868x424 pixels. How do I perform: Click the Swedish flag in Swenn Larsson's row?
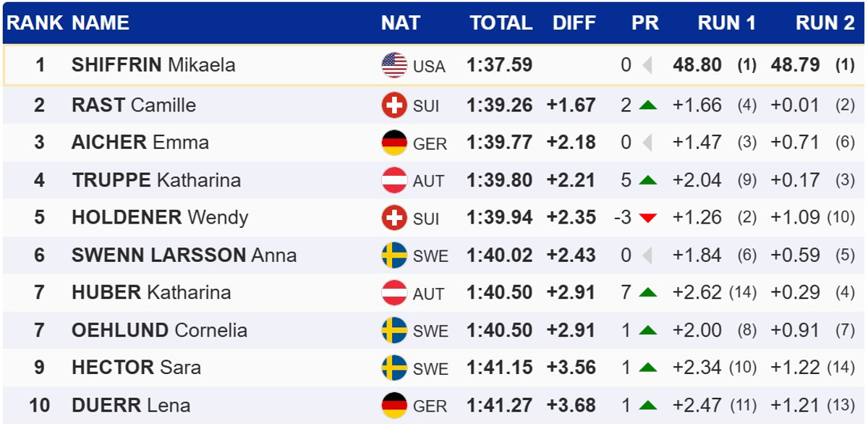(394, 255)
